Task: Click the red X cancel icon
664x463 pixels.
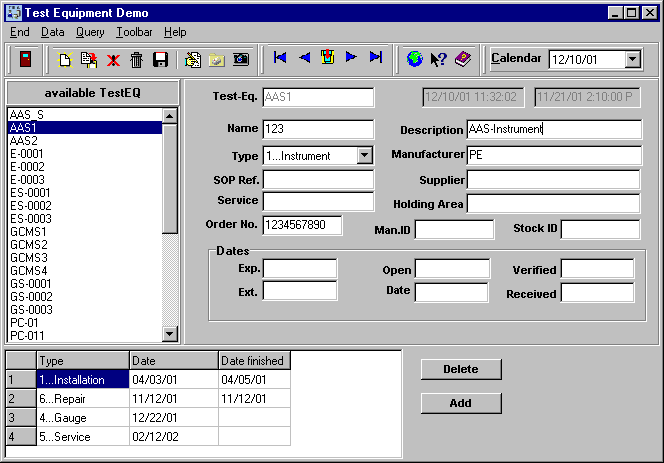Action: (113, 60)
